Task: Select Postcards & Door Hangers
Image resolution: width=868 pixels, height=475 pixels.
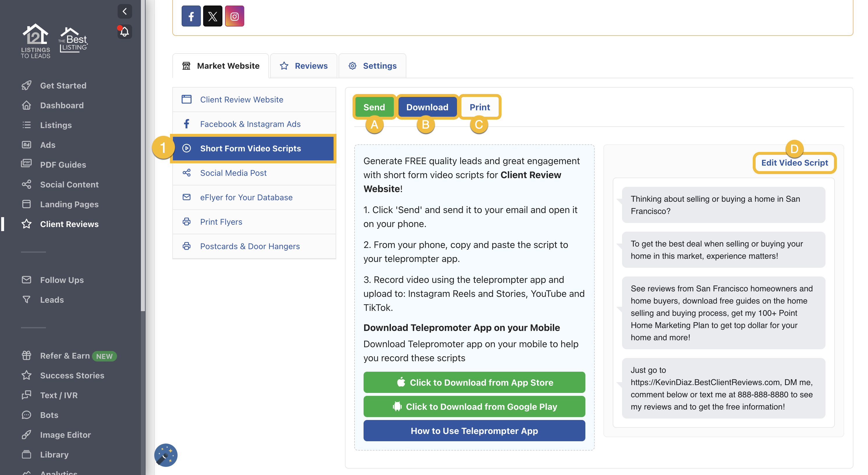Action: [250, 246]
